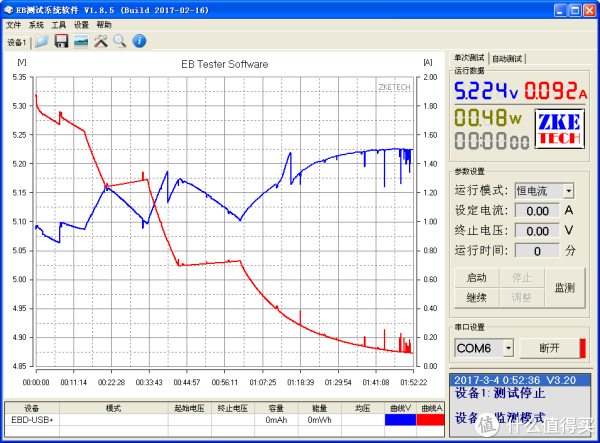Click the 停止 button
Screen dimensions: 600x443
click(522, 278)
